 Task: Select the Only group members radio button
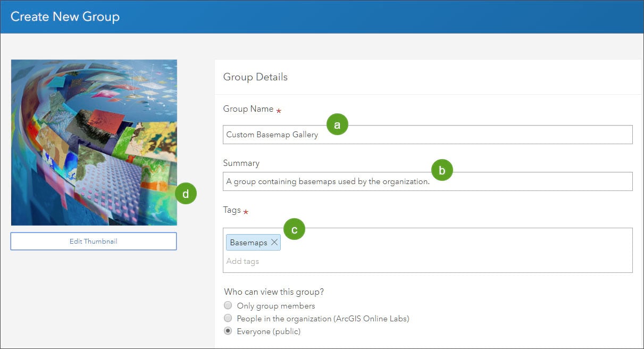[228, 306]
